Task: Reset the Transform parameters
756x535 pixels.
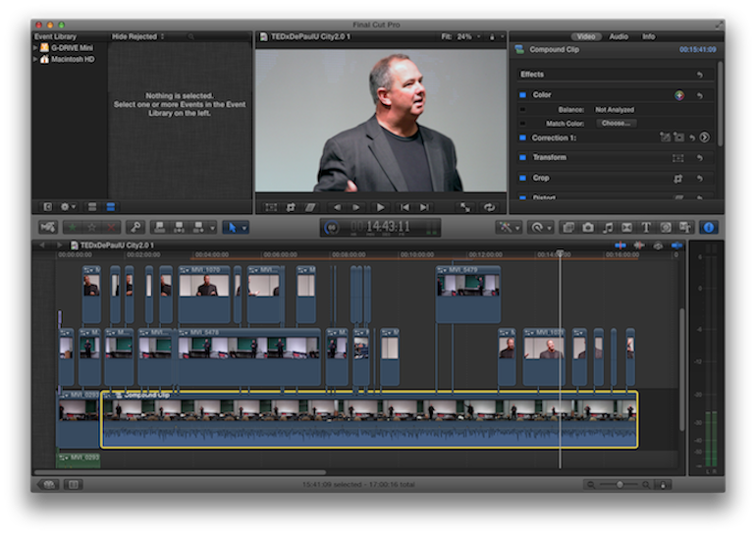Action: coord(700,158)
